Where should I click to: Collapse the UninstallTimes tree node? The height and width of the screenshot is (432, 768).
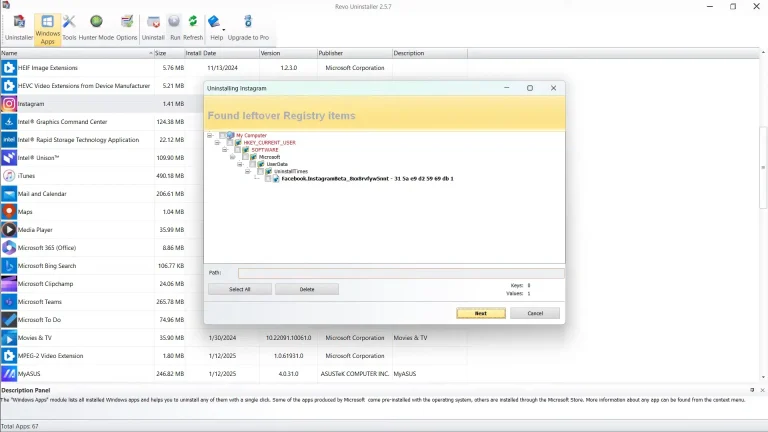[248, 171]
